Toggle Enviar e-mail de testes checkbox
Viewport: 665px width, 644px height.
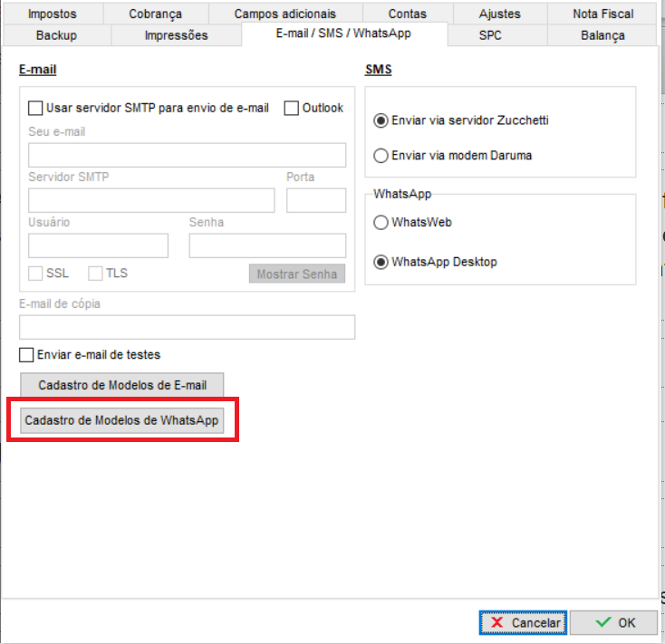point(27,355)
